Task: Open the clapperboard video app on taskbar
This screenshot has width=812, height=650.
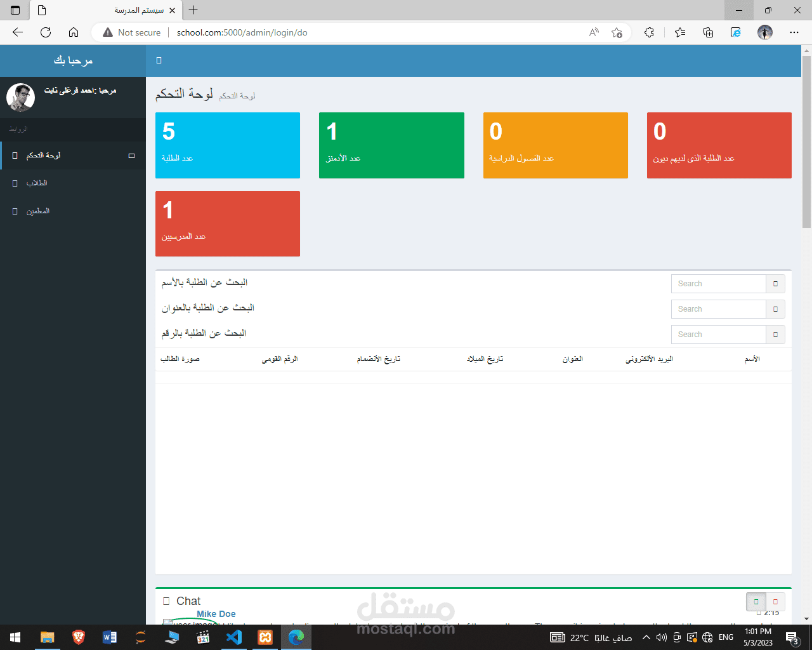Action: pos(203,637)
